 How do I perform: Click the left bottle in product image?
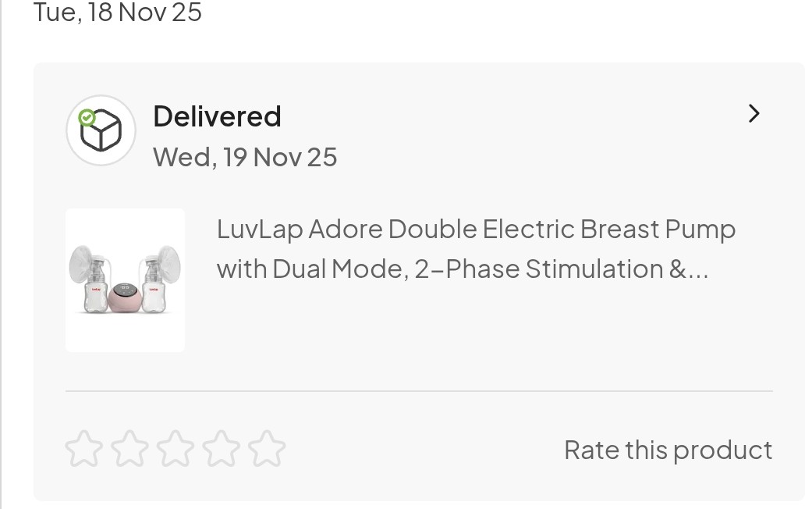pyautogui.click(x=95, y=283)
